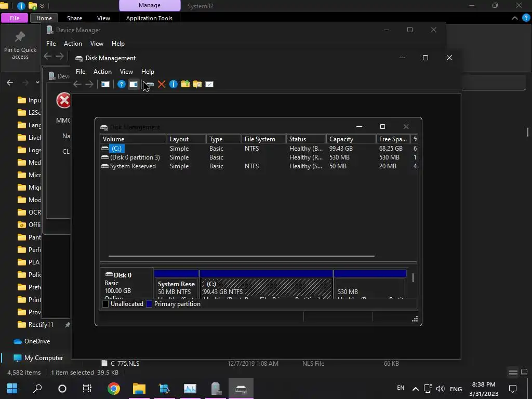Click the checkmark list toolbar icon
532x399 pixels.
point(209,84)
